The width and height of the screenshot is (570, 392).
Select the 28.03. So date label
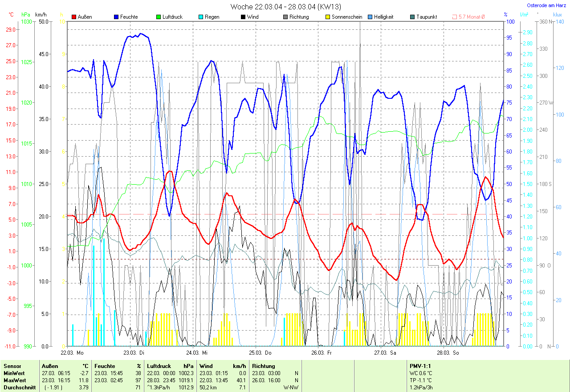(x=448, y=352)
